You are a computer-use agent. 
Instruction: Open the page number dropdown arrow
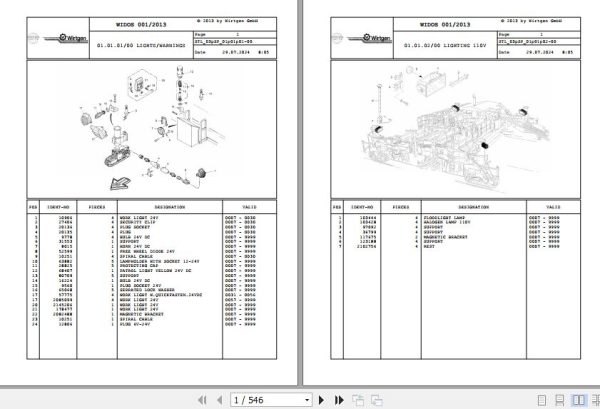[307, 400]
